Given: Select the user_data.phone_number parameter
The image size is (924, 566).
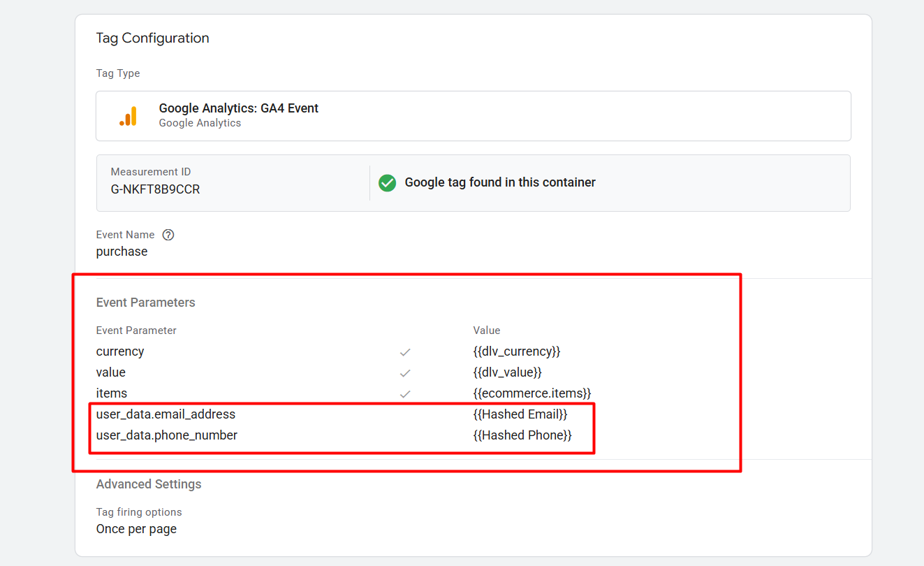Looking at the screenshot, I should (166, 435).
